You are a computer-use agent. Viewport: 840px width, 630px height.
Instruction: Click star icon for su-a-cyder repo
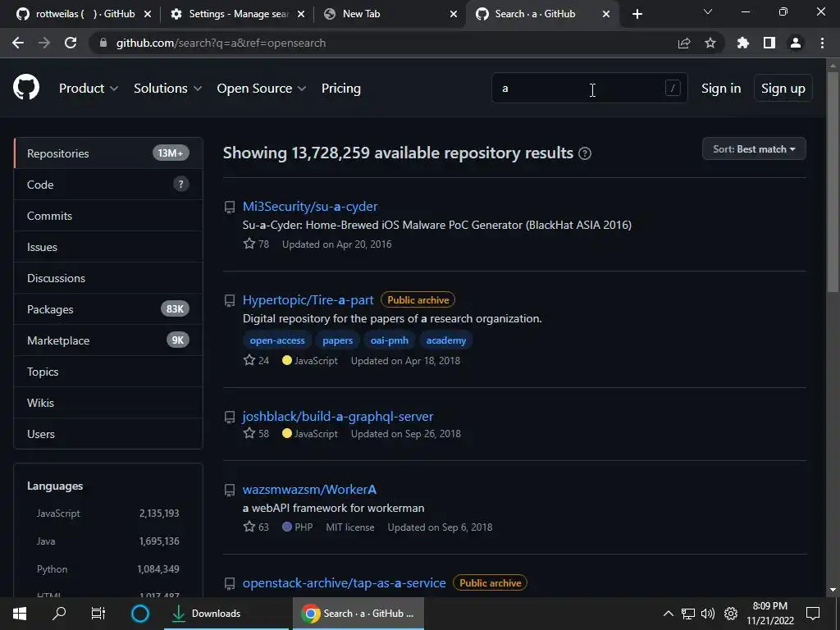point(249,244)
